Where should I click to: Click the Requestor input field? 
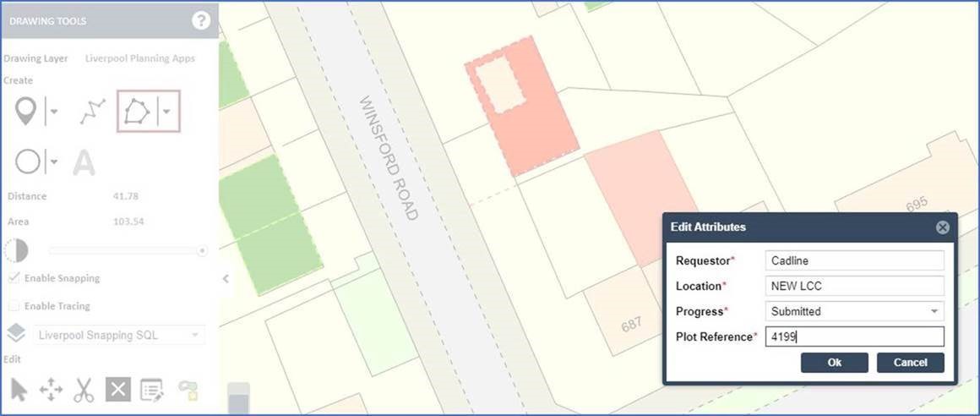pyautogui.click(x=854, y=261)
